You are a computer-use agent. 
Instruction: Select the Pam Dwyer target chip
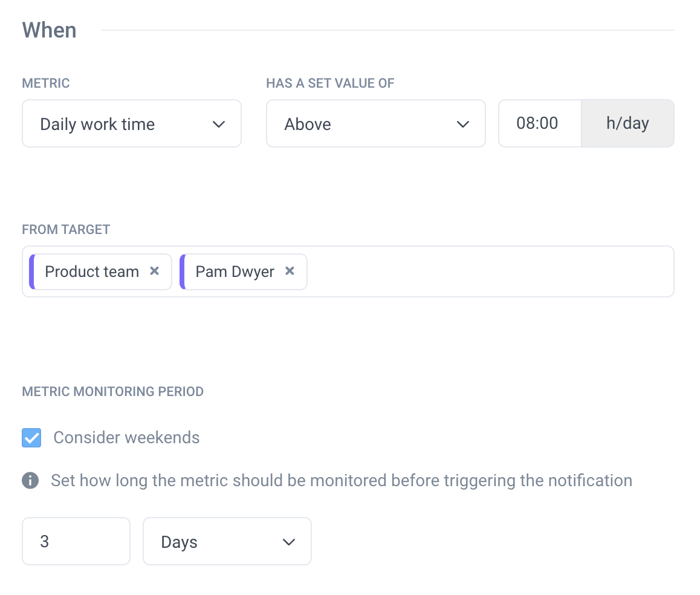(x=235, y=271)
